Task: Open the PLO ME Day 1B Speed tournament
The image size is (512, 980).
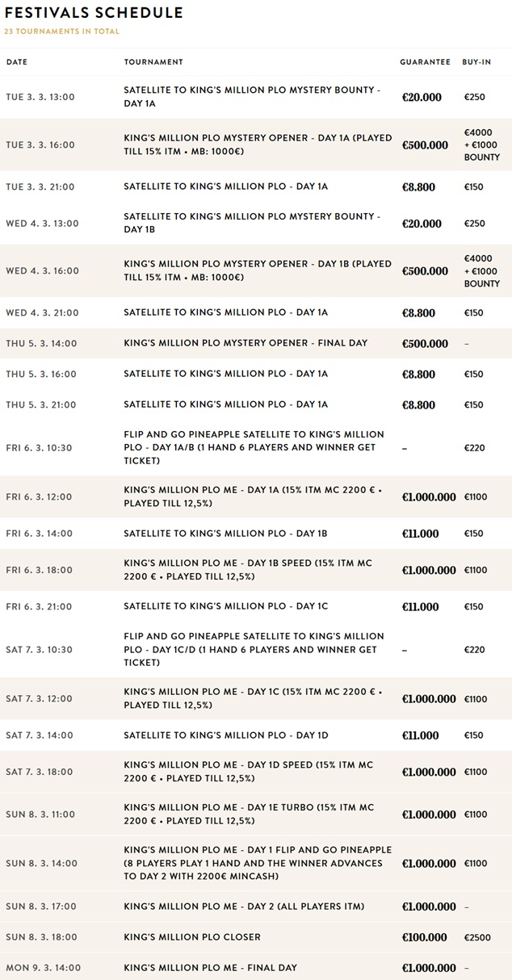Action: [248, 570]
